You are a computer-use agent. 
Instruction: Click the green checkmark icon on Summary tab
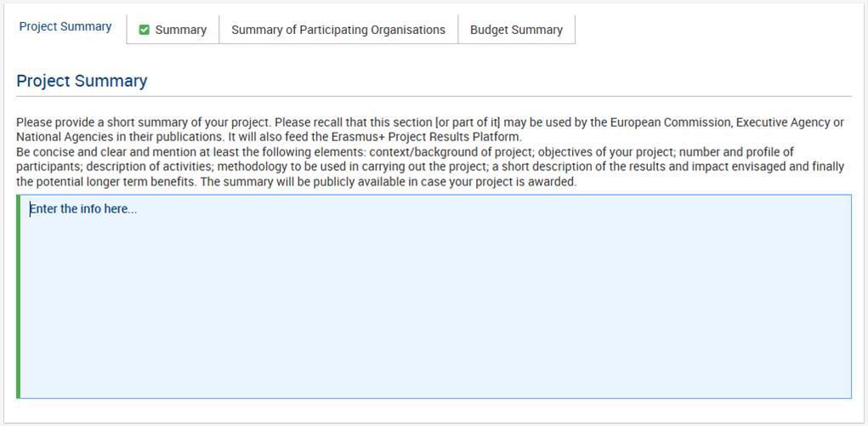[144, 30]
